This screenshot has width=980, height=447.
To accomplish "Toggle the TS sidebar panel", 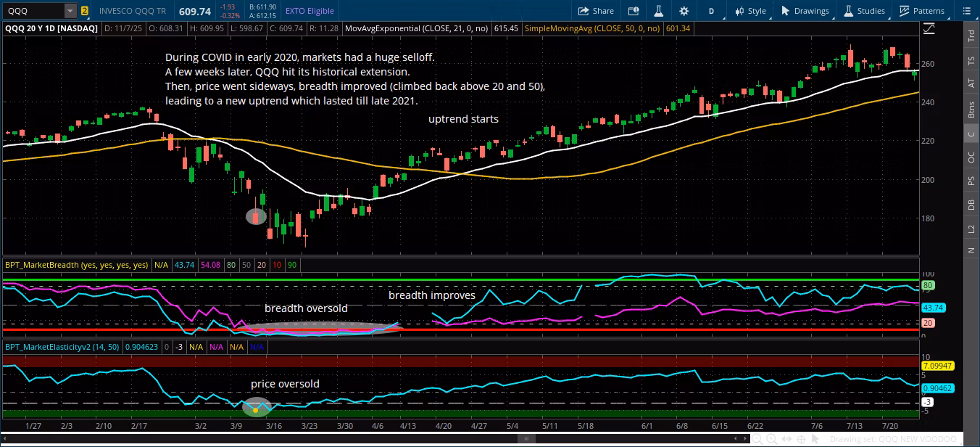I will [971, 61].
